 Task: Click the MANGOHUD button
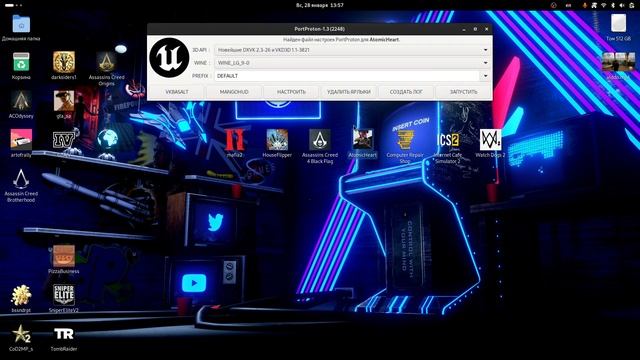234,92
